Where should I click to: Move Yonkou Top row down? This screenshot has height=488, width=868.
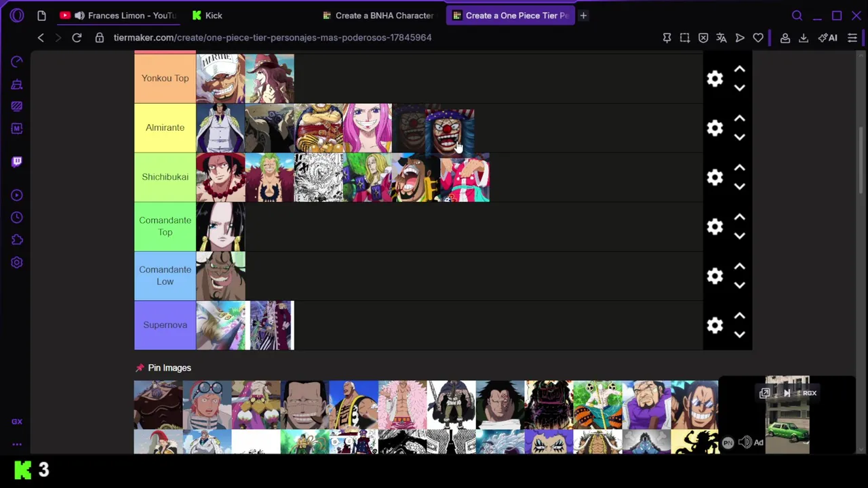coord(740,88)
